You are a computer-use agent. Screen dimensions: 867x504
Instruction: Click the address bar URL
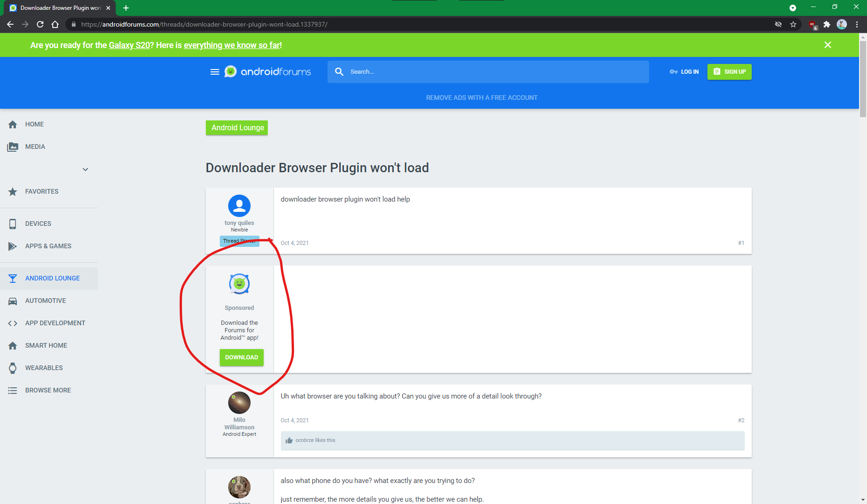(204, 24)
